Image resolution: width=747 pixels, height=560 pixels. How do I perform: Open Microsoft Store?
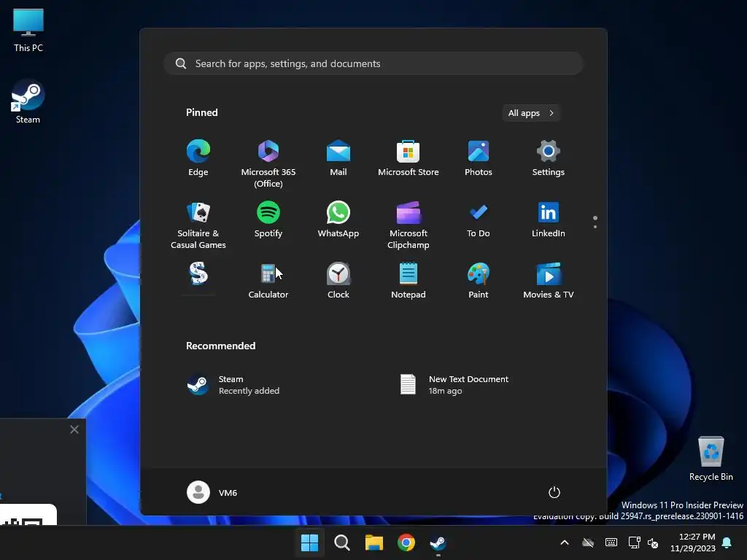tap(409, 159)
